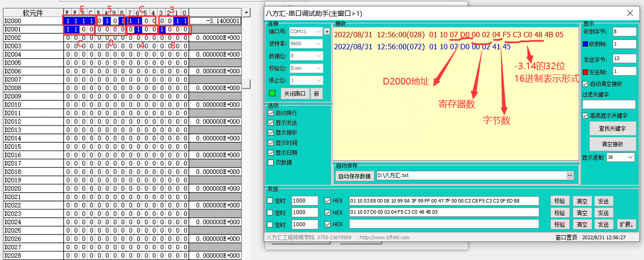644x260 pixels.
Task: Click the red sent-frame color swatch
Action: click(585, 71)
